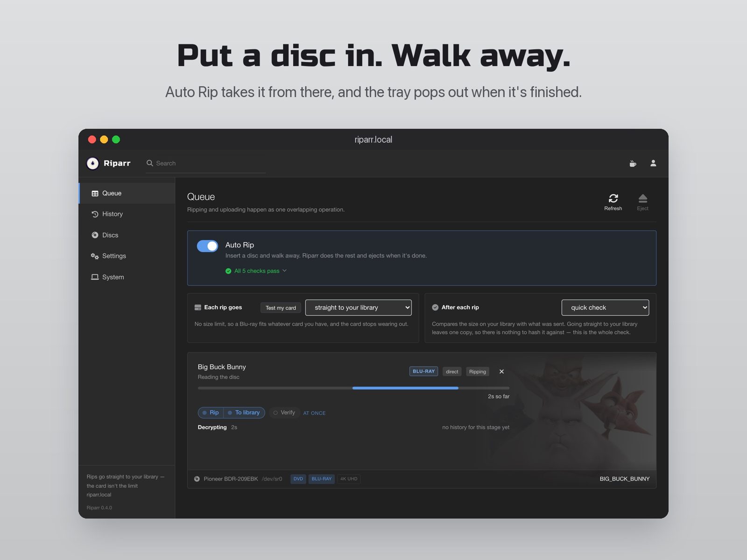The height and width of the screenshot is (560, 747).
Task: Click the check icon beside After each rip
Action: pyautogui.click(x=435, y=308)
